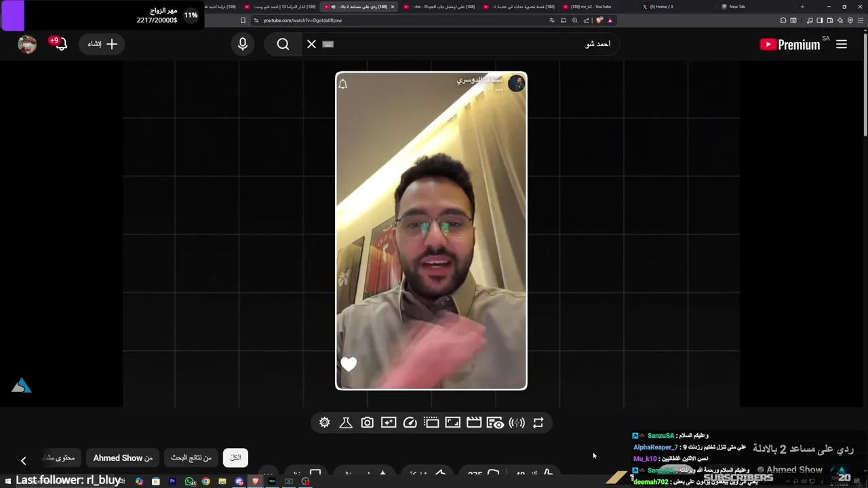Select the 'محتوى' related-content chip
The width and height of the screenshot is (868, 488).
click(x=60, y=458)
